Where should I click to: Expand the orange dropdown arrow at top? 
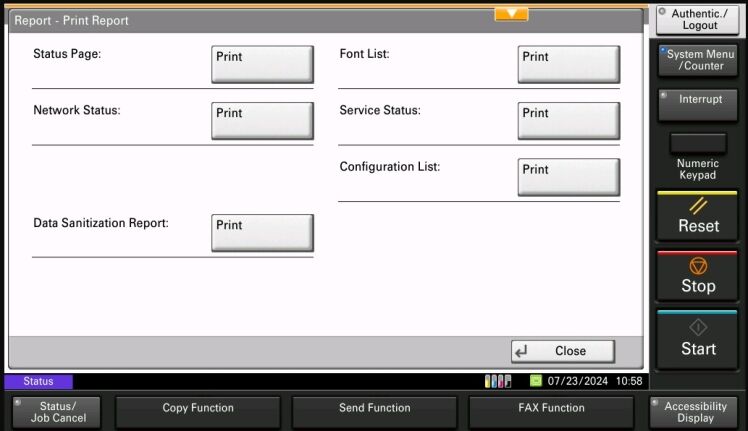(x=511, y=14)
